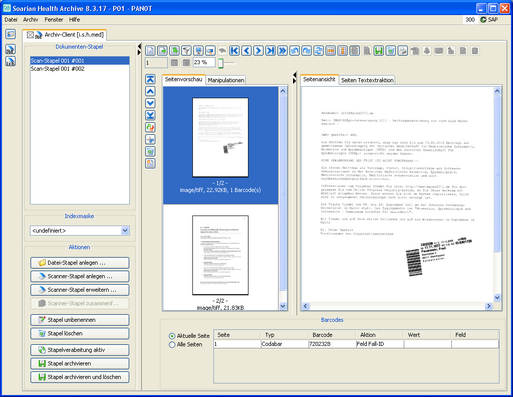Click barcode cell 7202328 in table

(332, 344)
